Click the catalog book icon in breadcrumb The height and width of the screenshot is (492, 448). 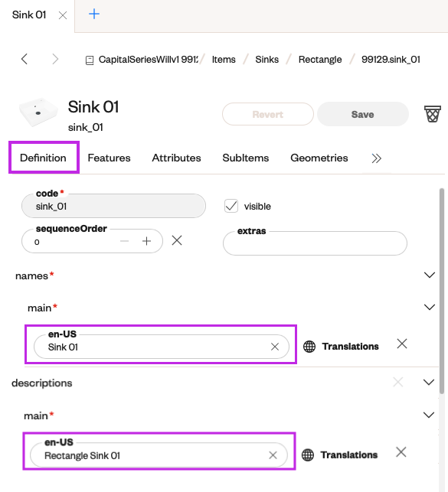tap(90, 60)
